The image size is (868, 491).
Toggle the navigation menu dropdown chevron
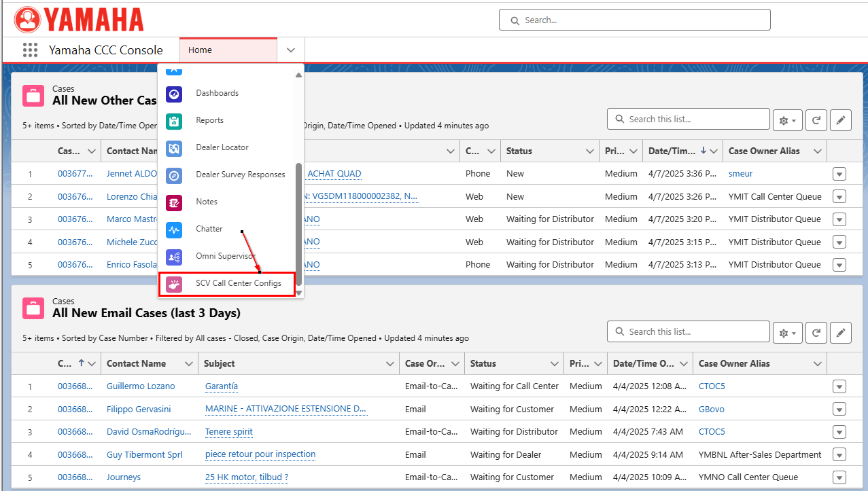(291, 50)
